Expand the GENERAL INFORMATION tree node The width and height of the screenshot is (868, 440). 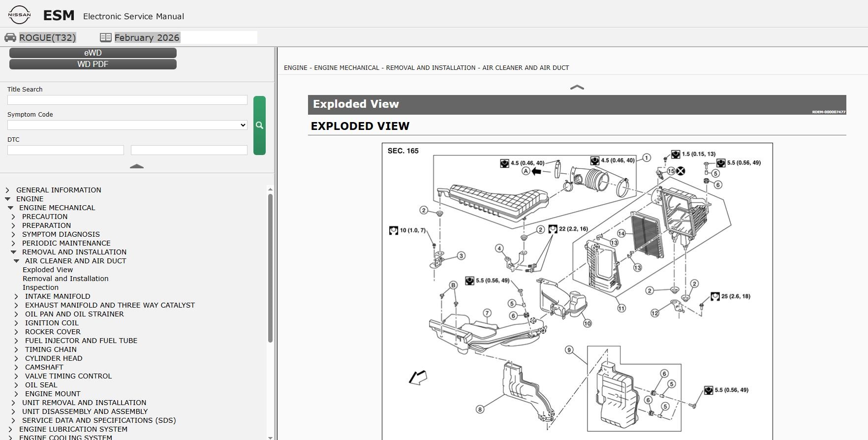tap(7, 190)
